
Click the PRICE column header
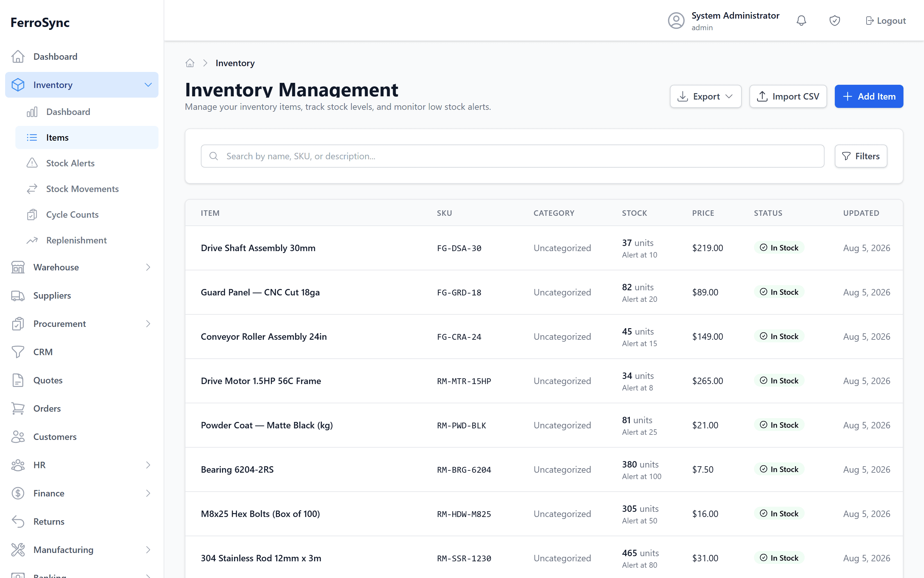click(x=703, y=213)
